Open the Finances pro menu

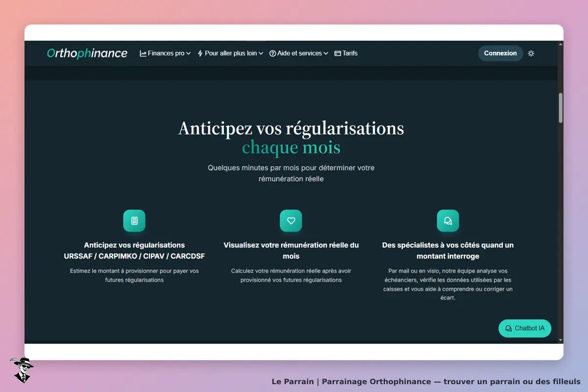(165, 53)
